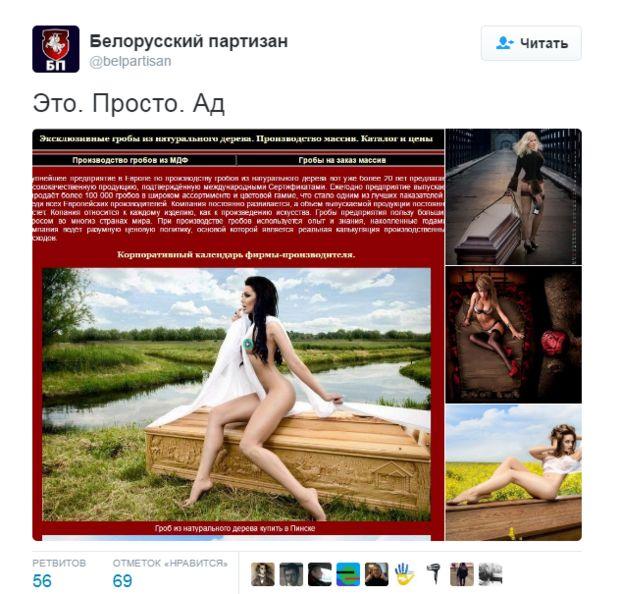The height and width of the screenshot is (594, 620).
Task: Click the person in dark coat avatar
Action: click(462, 574)
